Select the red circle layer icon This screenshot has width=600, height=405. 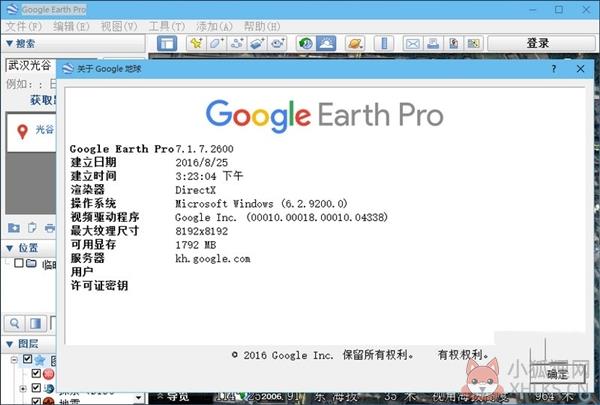click(x=49, y=374)
